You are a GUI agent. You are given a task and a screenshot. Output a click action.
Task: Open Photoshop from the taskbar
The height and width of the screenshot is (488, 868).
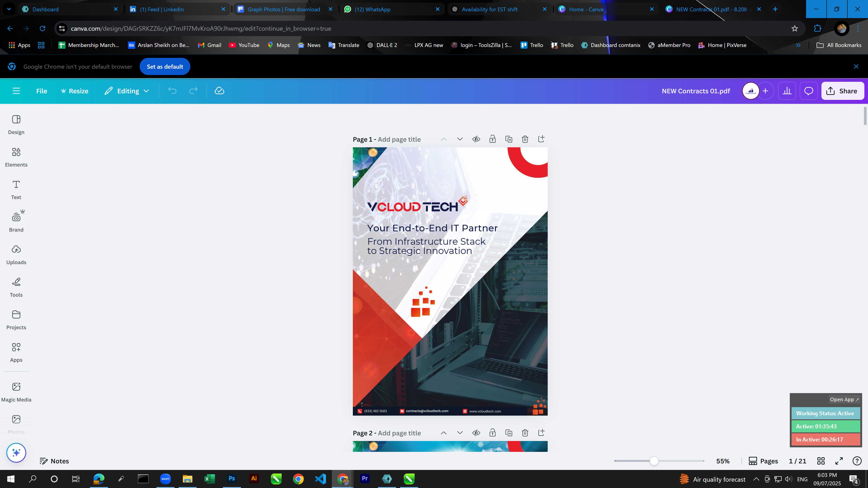click(232, 479)
